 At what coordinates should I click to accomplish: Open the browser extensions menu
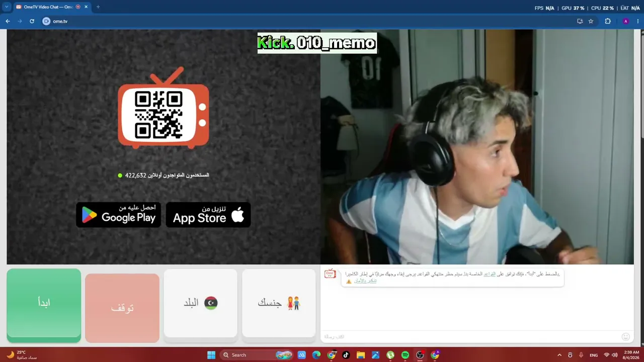click(608, 21)
